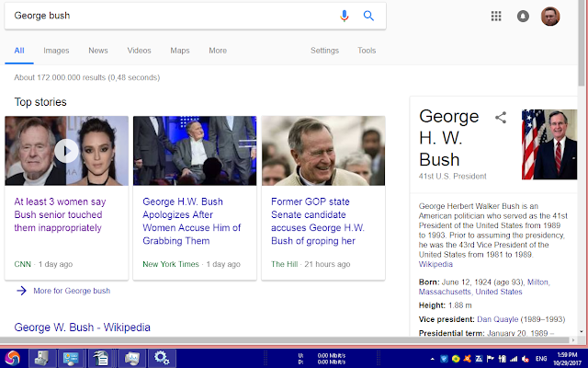Open the Bush wheelchair story thumbnail

click(x=195, y=151)
